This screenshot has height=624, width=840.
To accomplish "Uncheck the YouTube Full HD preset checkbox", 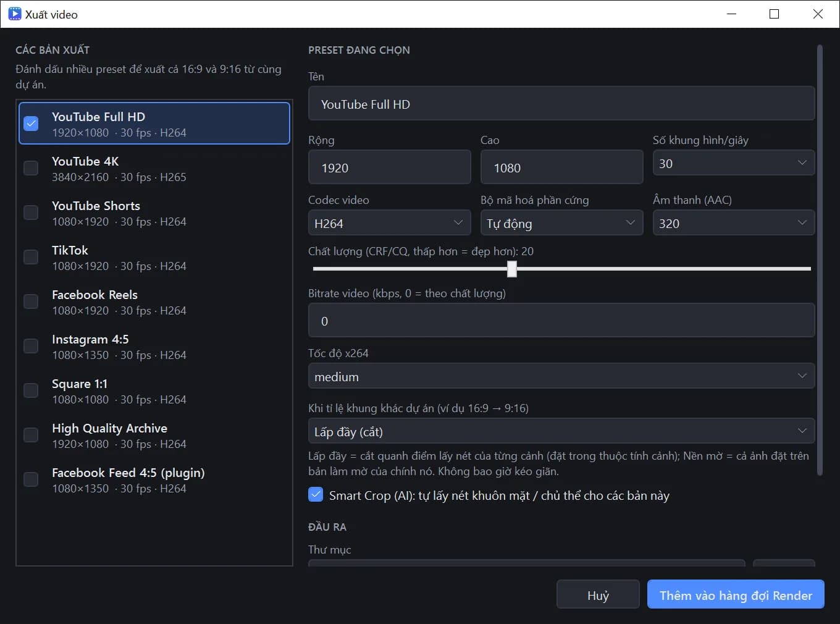I will tap(31, 123).
